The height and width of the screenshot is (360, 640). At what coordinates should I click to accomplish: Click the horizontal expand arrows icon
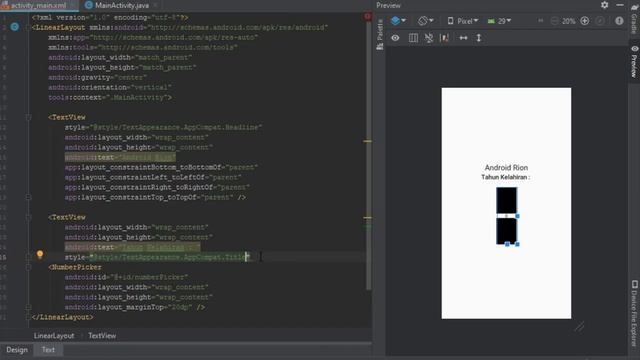point(463,38)
